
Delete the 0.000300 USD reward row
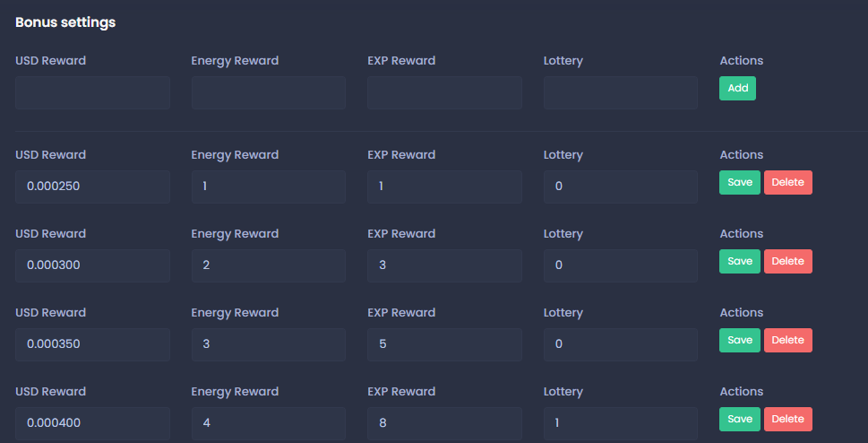click(x=788, y=261)
